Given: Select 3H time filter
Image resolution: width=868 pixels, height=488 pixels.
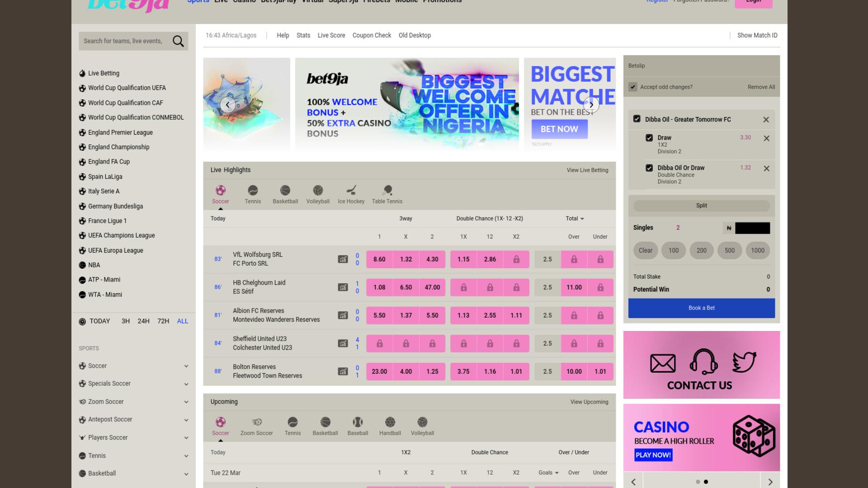Looking at the screenshot, I should (126, 321).
